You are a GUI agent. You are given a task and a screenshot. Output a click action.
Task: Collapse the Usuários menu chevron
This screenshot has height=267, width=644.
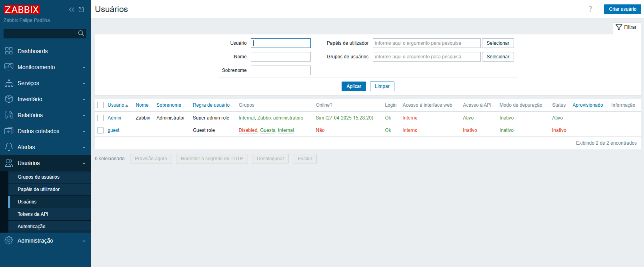coord(84,163)
